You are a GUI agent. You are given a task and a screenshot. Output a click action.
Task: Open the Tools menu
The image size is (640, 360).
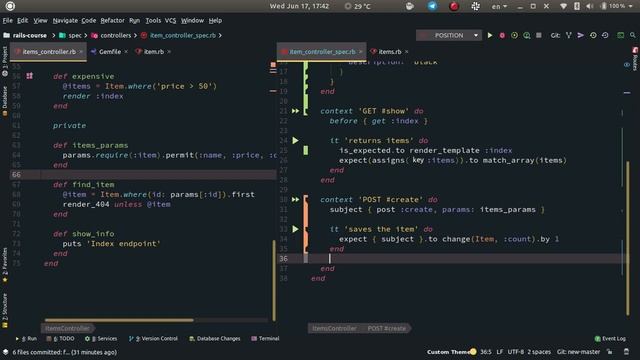pos(153,20)
